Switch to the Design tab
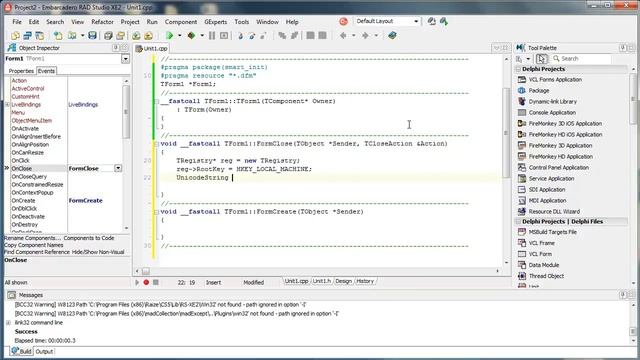 click(344, 281)
